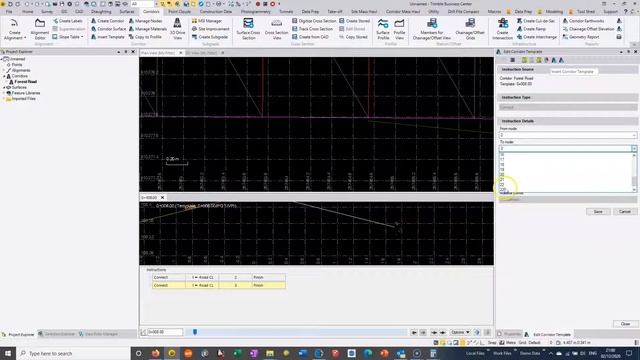Open the MSI Manager tool
Viewport: 640px width, 360px height.
[x=207, y=21]
